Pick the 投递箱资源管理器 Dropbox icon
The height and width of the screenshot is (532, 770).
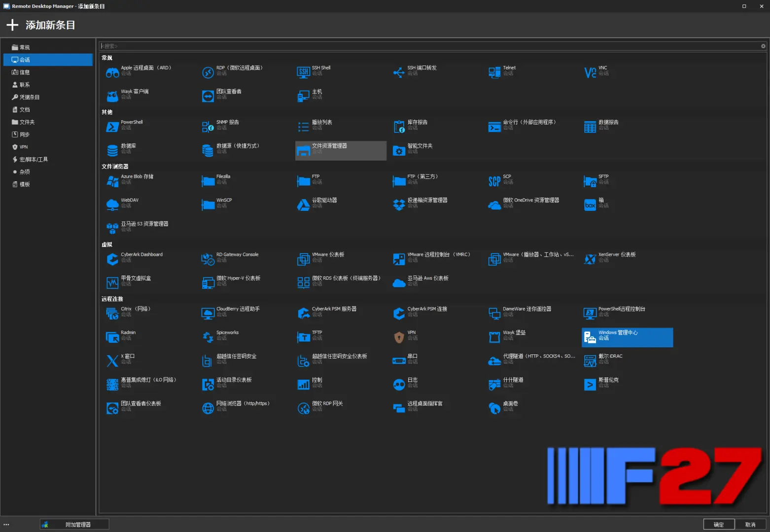[x=399, y=205]
